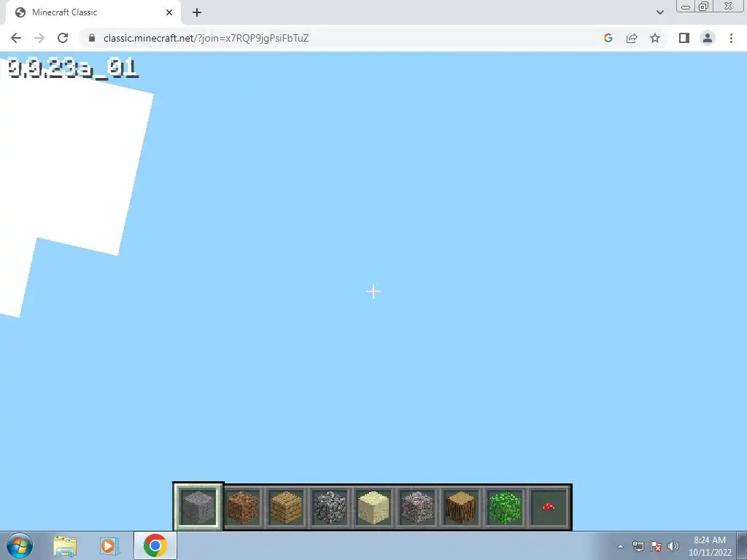Share this page via share icon
The image size is (747, 560).
(x=632, y=38)
